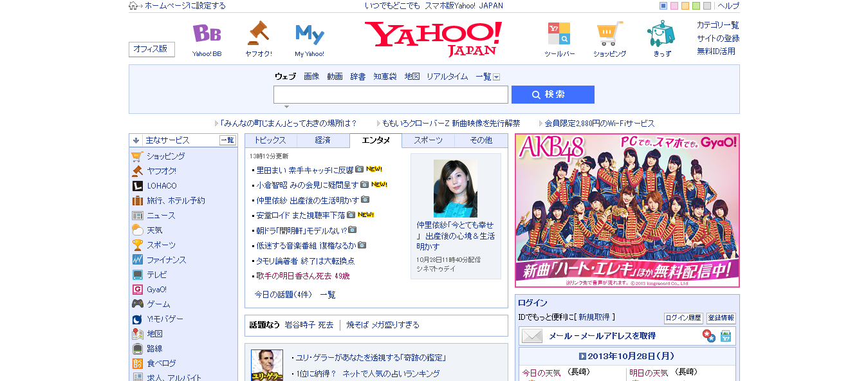Image resolution: width=868 pixels, height=381 pixels.
Task: Select 知恵袋 search type
Action: 385,77
